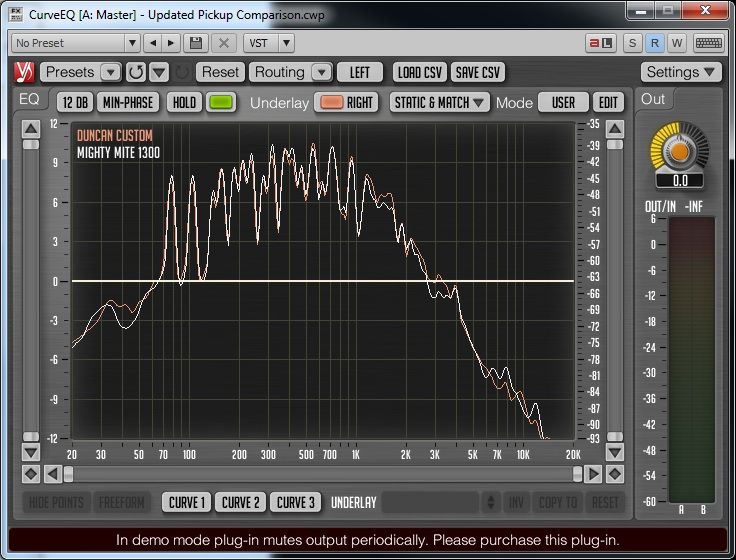736x560 pixels.
Task: Select the Out tab
Action: pyautogui.click(x=653, y=99)
